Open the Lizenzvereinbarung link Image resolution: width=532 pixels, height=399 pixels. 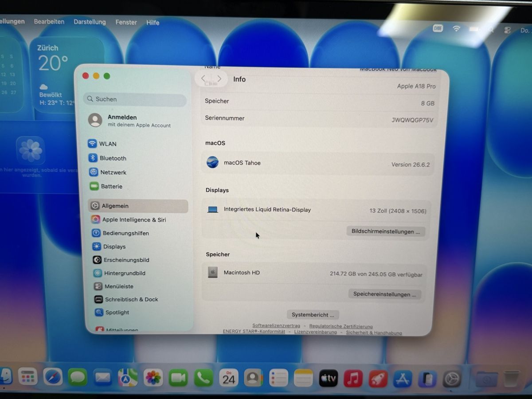tap(315, 332)
